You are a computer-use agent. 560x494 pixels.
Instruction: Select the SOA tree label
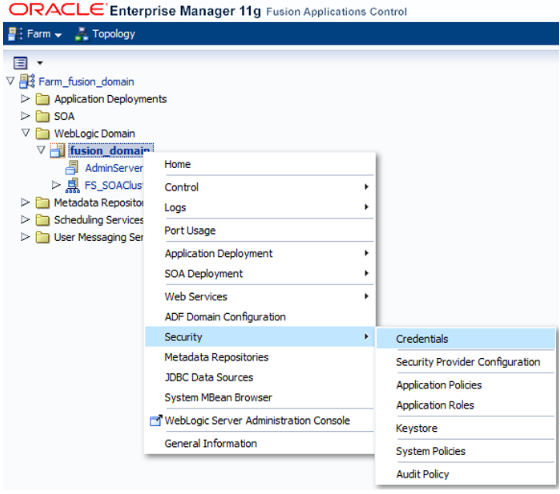pyautogui.click(x=64, y=116)
